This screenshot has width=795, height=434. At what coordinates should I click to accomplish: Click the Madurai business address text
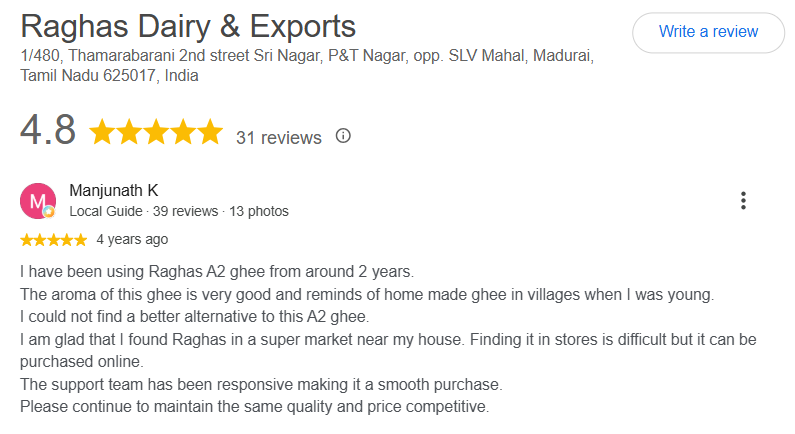pos(307,65)
